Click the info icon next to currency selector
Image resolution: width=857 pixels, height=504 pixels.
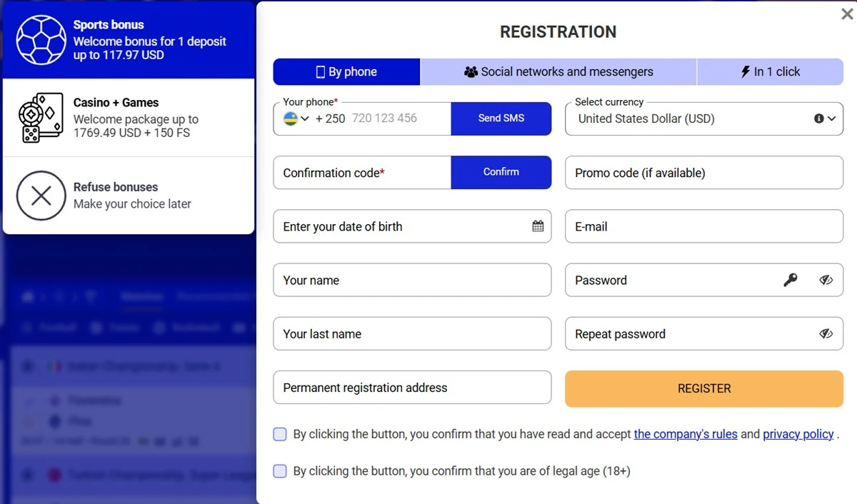coord(818,119)
